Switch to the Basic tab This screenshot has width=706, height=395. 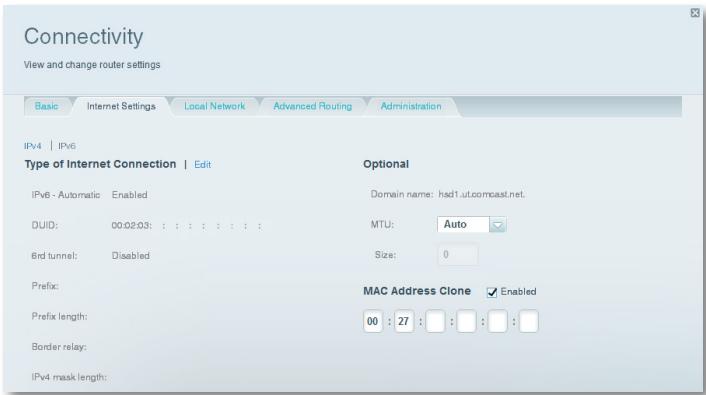tap(46, 106)
